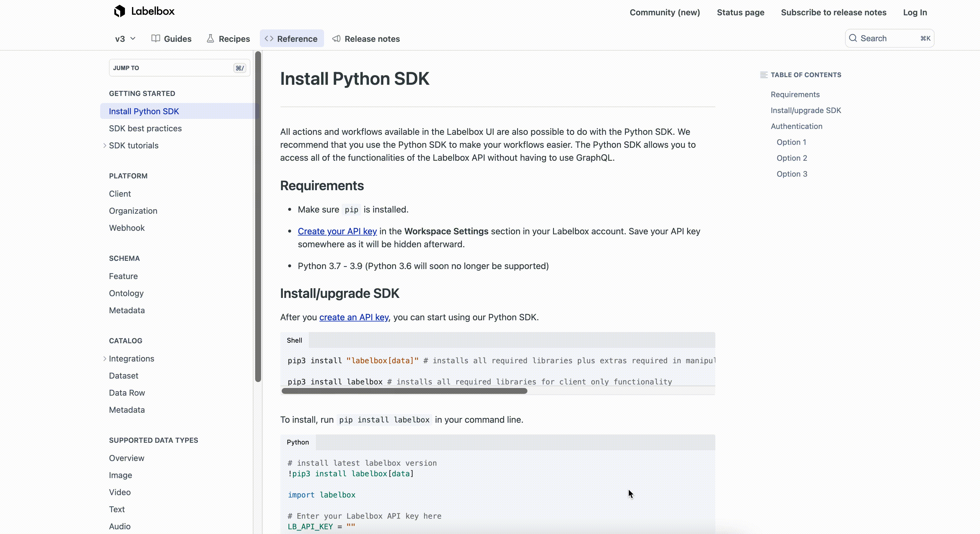This screenshot has width=980, height=534.
Task: Jump to Option 1 in contents
Action: click(791, 142)
